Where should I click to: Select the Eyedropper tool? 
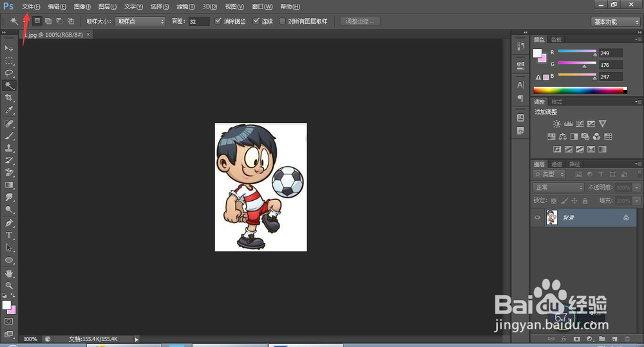pyautogui.click(x=8, y=110)
